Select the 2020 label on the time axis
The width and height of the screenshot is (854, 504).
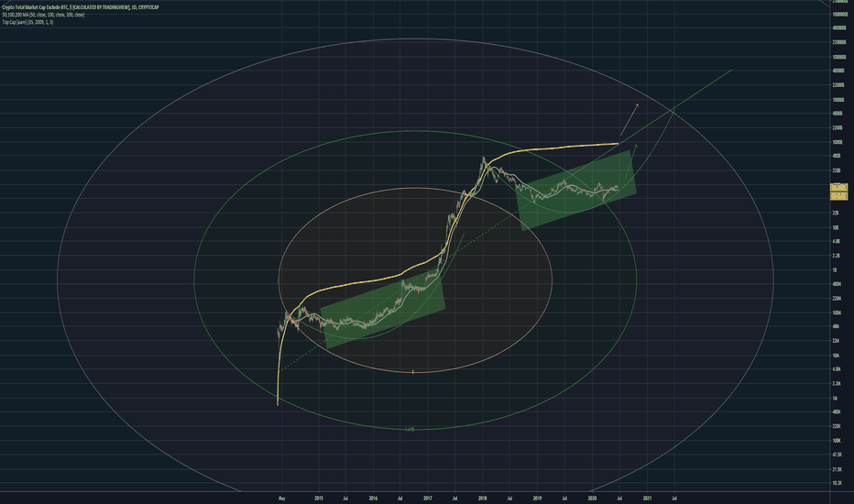(592, 498)
